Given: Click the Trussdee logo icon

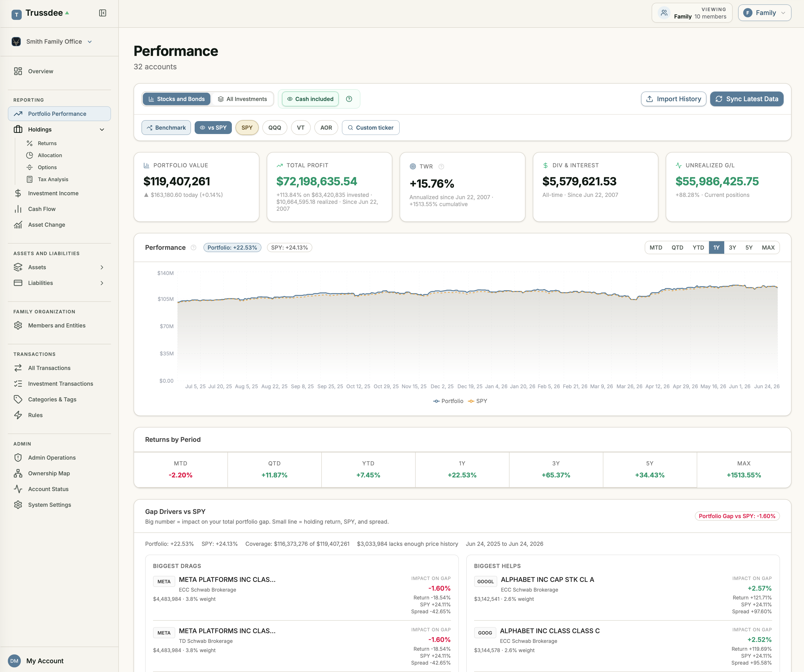Looking at the screenshot, I should (16, 15).
